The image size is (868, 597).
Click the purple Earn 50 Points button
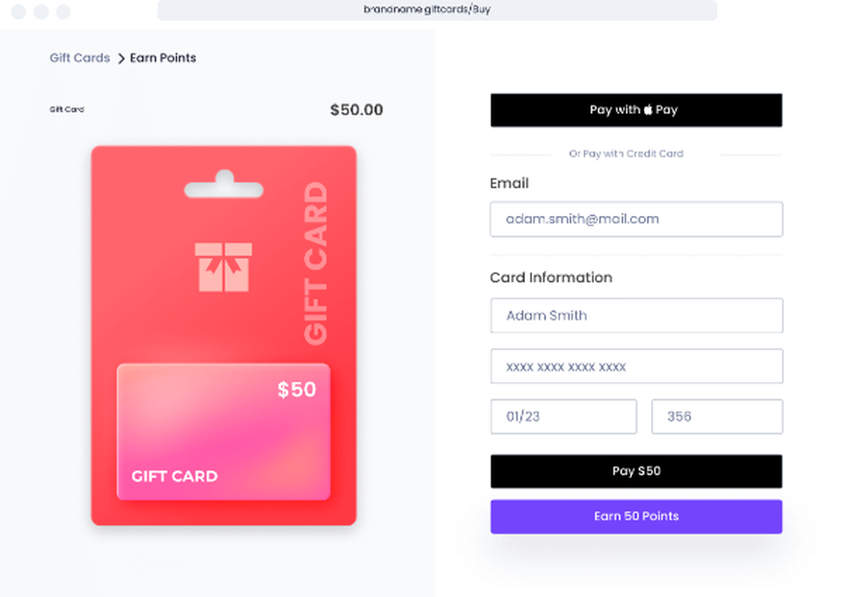[636, 517]
